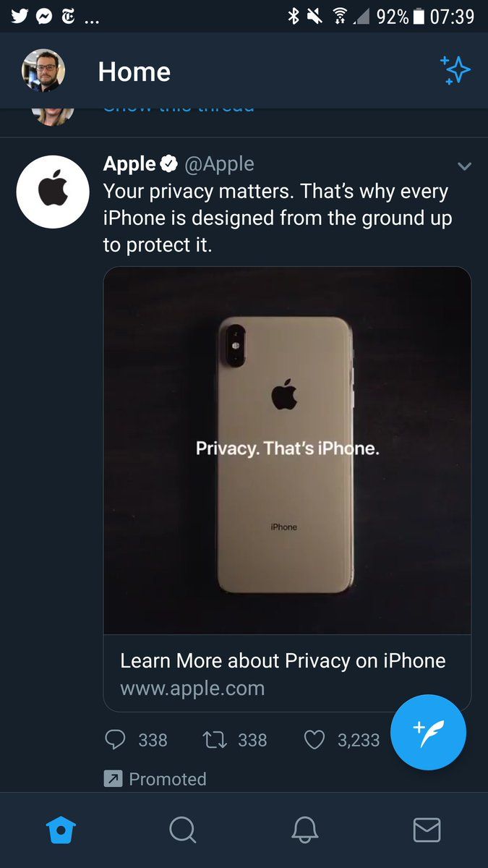Viewport: 488px width, 868px height.
Task: Switch to the Search tab
Action: [183, 830]
